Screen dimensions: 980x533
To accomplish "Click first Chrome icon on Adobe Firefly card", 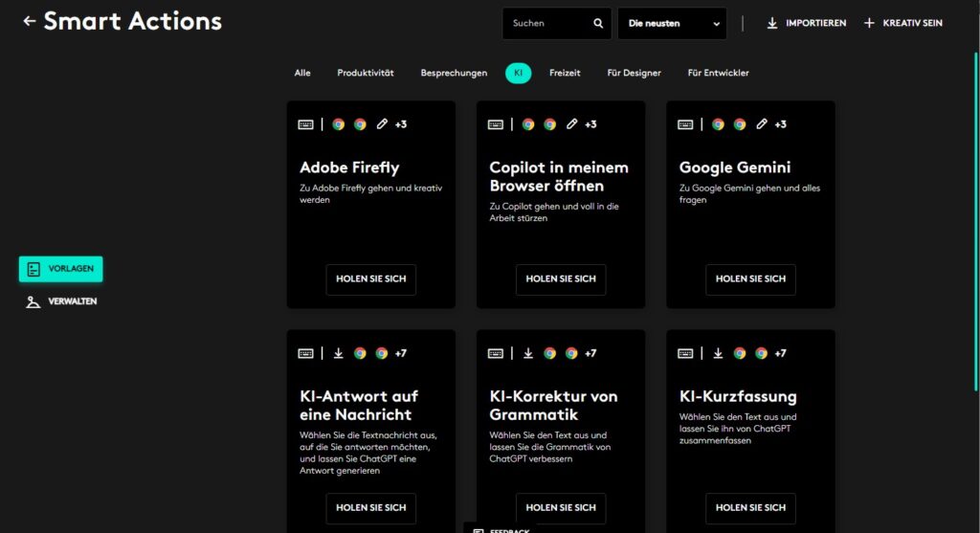I will (x=338, y=124).
